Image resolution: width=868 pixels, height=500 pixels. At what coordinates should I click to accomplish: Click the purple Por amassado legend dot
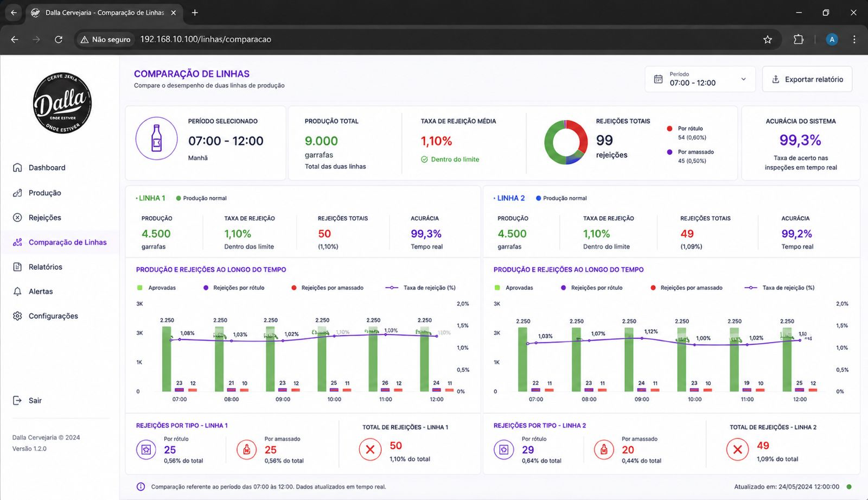point(669,152)
